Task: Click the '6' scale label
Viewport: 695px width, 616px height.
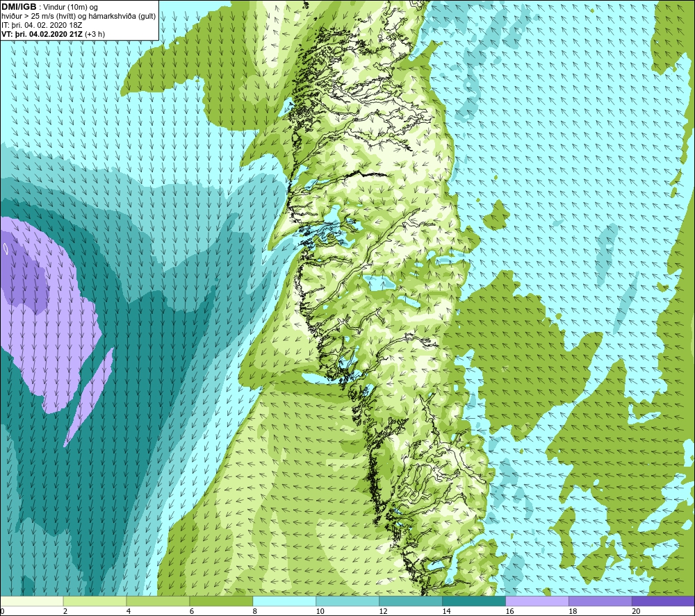Action: 192,611
